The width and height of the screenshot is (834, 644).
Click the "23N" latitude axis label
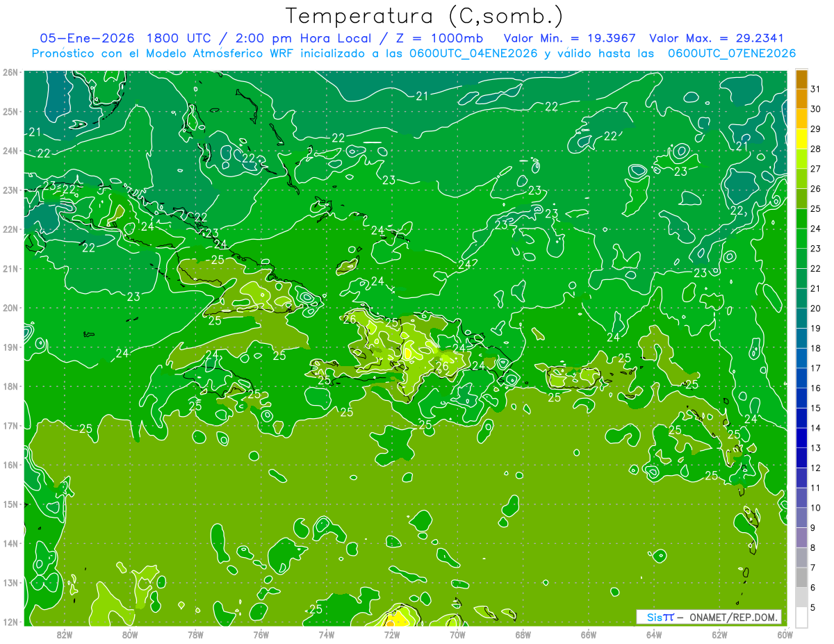click(11, 190)
